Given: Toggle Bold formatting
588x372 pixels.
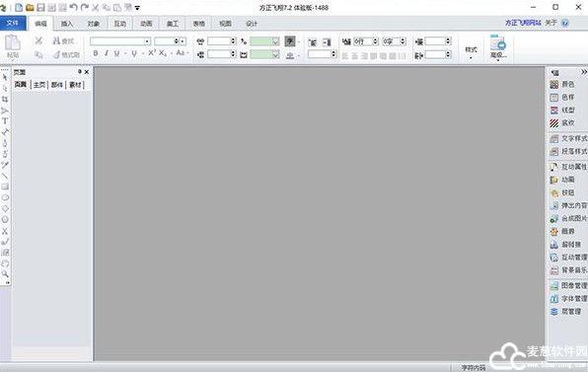Looking at the screenshot, I should (96, 53).
